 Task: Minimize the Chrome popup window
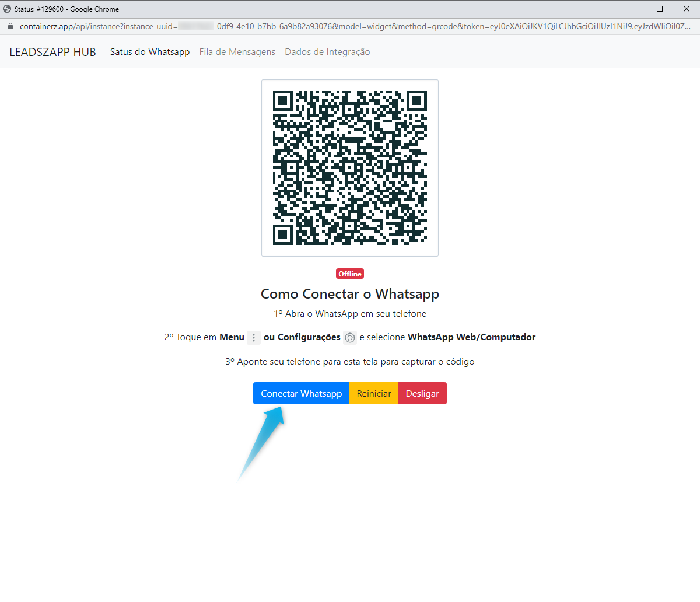pos(633,9)
